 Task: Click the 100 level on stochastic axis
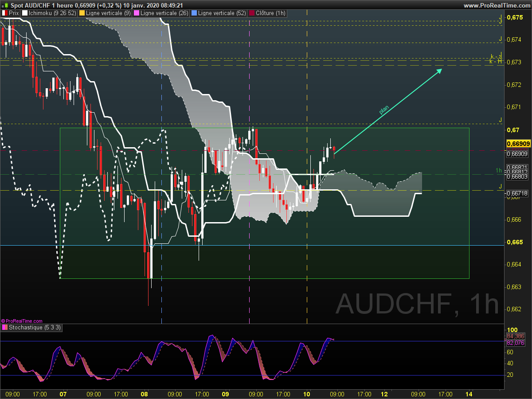[512, 330]
